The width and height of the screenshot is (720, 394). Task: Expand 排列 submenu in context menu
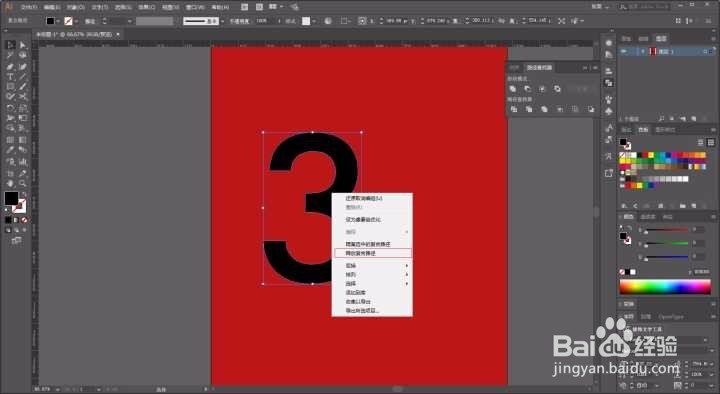click(372, 275)
